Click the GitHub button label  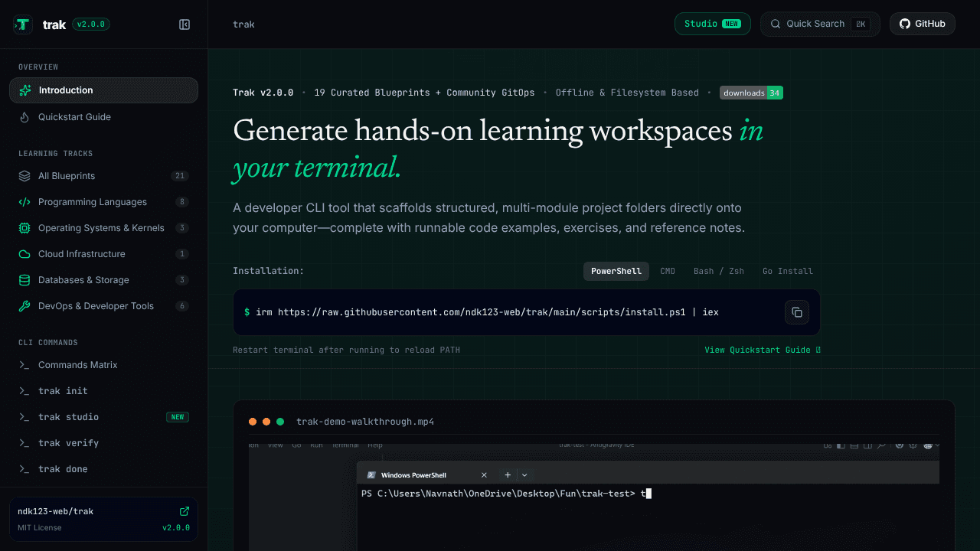click(930, 24)
